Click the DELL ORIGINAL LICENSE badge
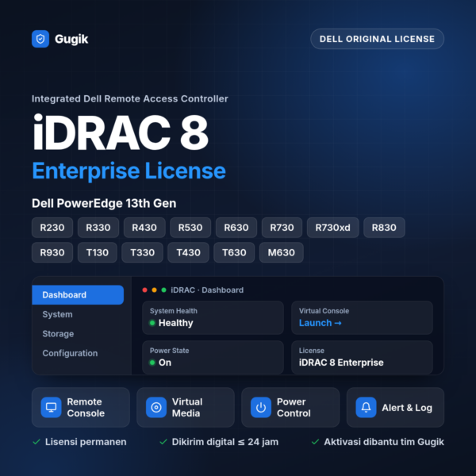Screen dimensions: 476x476 377,39
